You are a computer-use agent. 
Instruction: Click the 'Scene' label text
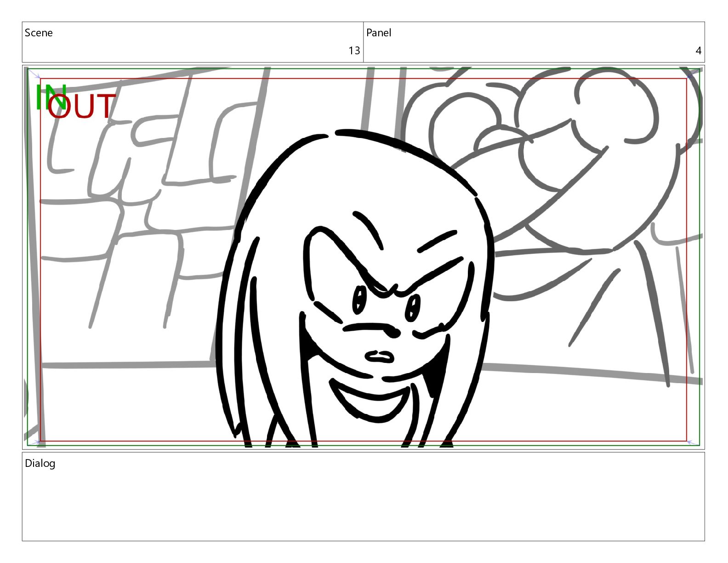39,33
